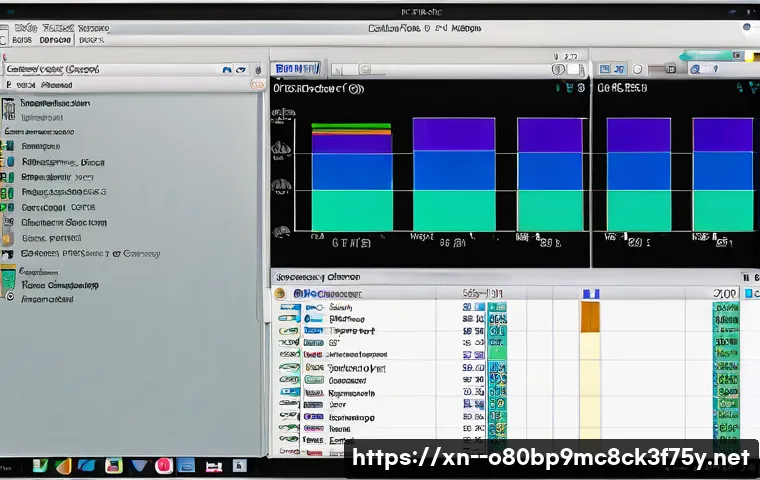Click the blue square icon above right chart

(x=603, y=70)
